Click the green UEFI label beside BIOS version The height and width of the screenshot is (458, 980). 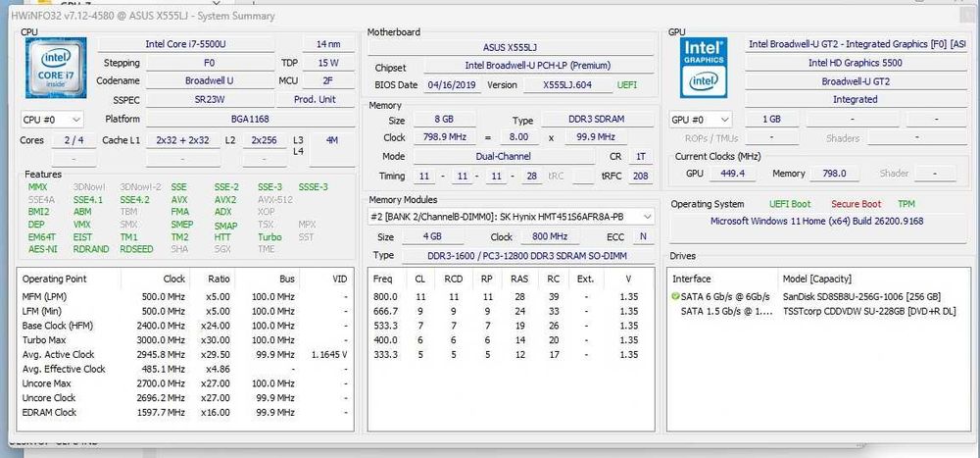(x=627, y=85)
